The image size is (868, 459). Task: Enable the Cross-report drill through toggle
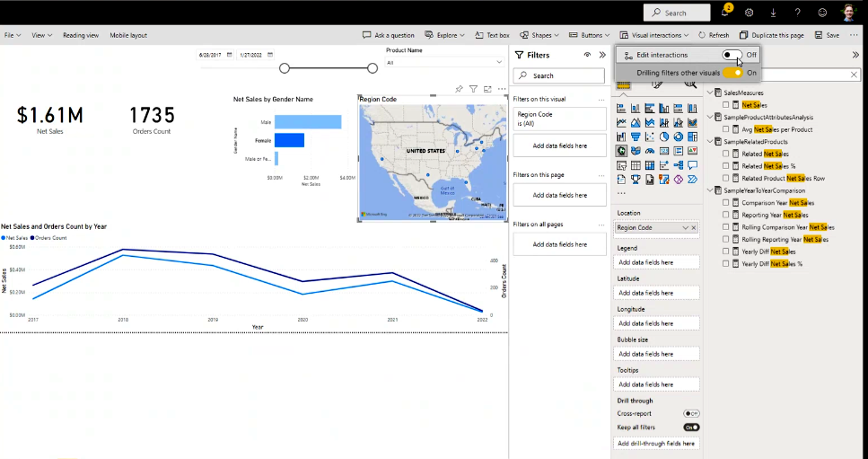coord(691,413)
